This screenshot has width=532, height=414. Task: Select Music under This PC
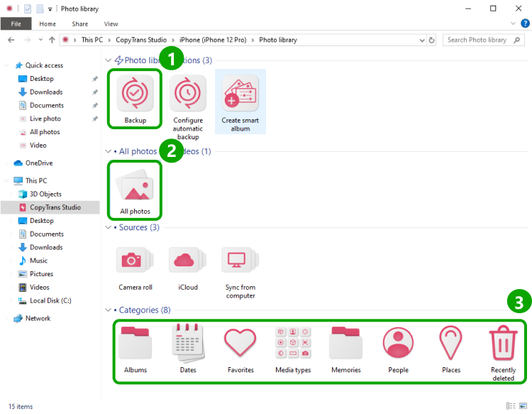[38, 261]
